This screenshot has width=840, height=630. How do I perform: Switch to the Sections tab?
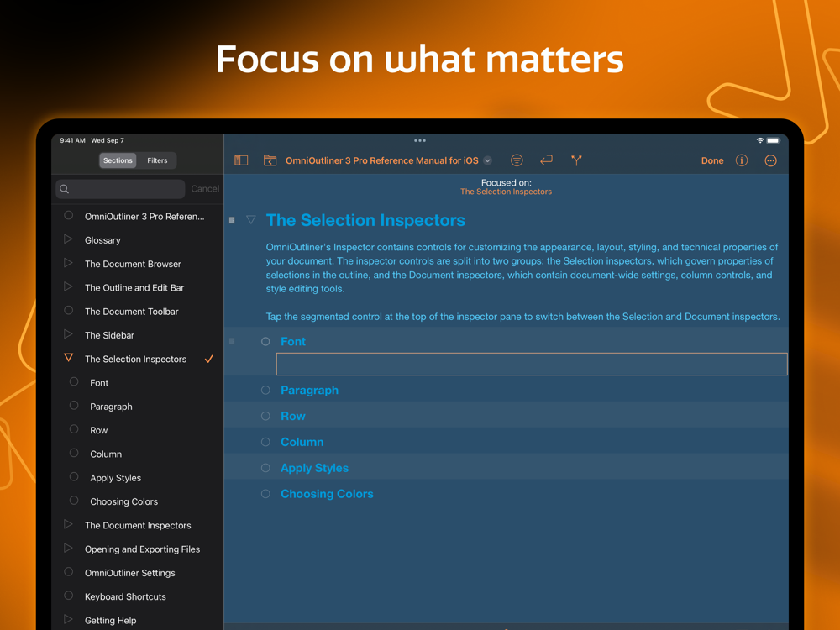[x=118, y=160]
